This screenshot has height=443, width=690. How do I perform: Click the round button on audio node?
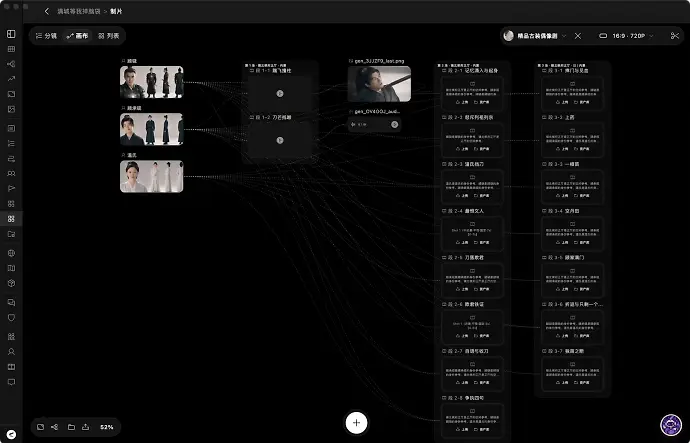coord(395,124)
